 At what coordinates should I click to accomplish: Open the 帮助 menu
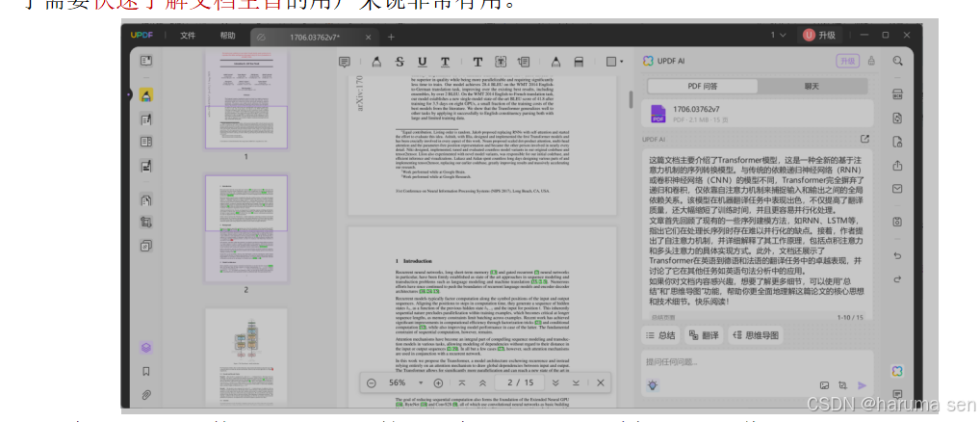(x=227, y=36)
